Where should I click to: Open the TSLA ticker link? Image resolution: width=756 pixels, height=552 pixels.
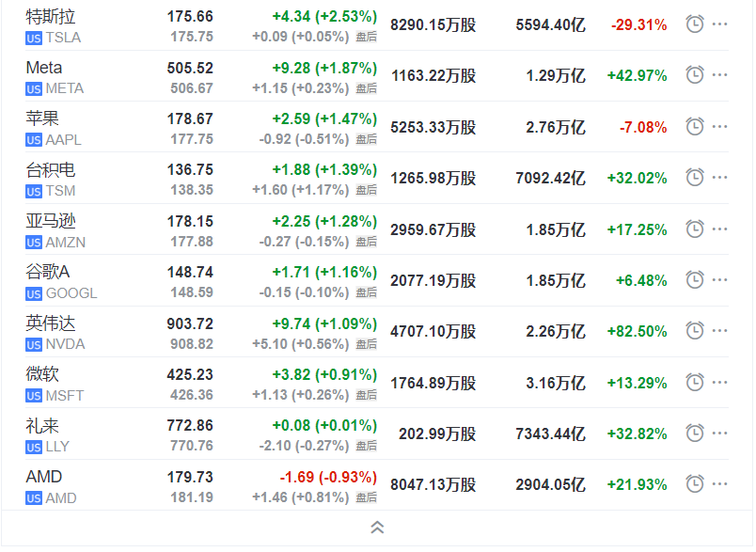click(64, 37)
